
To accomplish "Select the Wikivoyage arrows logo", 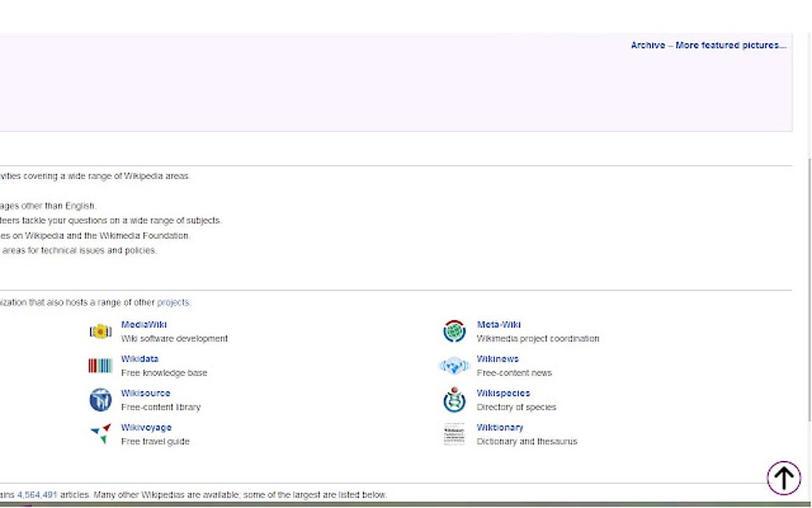I will (x=100, y=434).
